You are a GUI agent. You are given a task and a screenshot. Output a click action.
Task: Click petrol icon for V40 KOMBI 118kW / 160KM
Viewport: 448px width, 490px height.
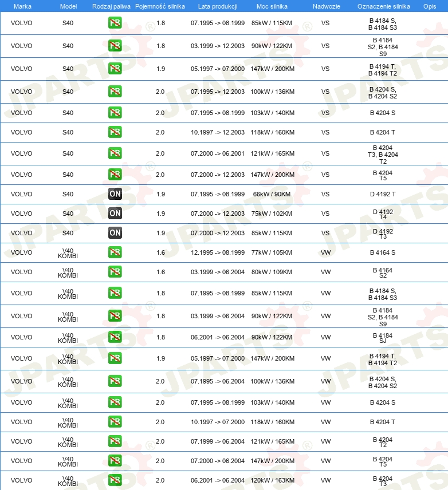pos(115,422)
